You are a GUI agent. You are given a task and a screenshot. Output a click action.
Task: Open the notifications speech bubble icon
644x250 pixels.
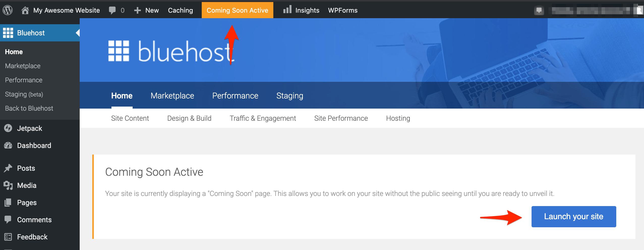click(539, 10)
